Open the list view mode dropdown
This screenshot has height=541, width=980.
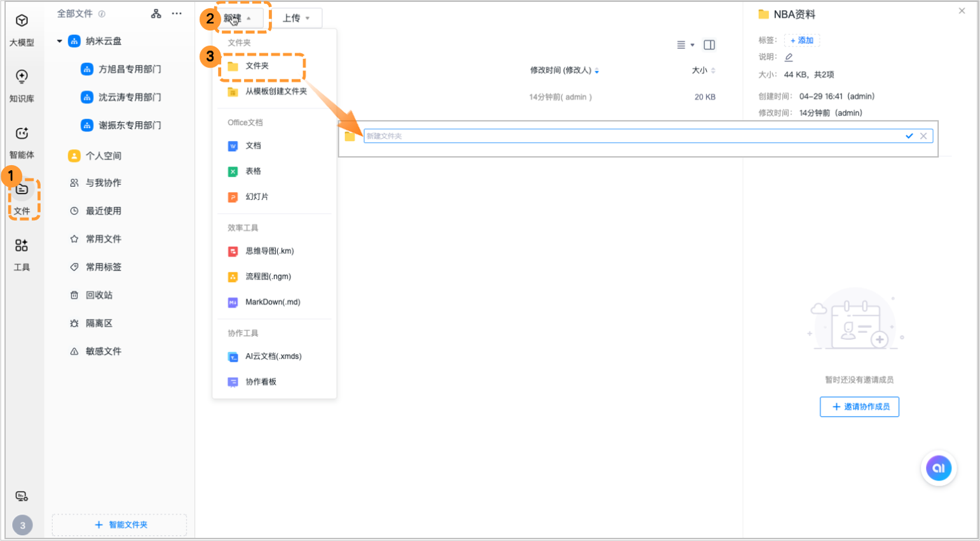(x=685, y=45)
